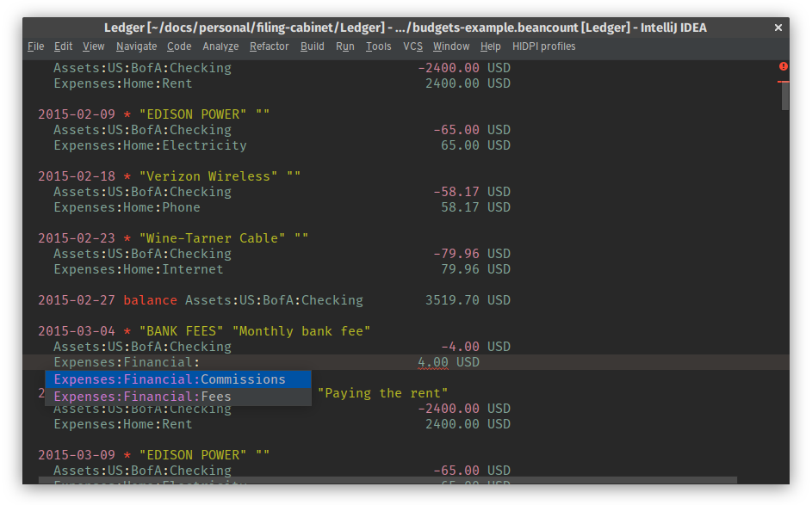Click the balance keyword on 2015-02-27
The image size is (812, 505).
pyautogui.click(x=150, y=300)
